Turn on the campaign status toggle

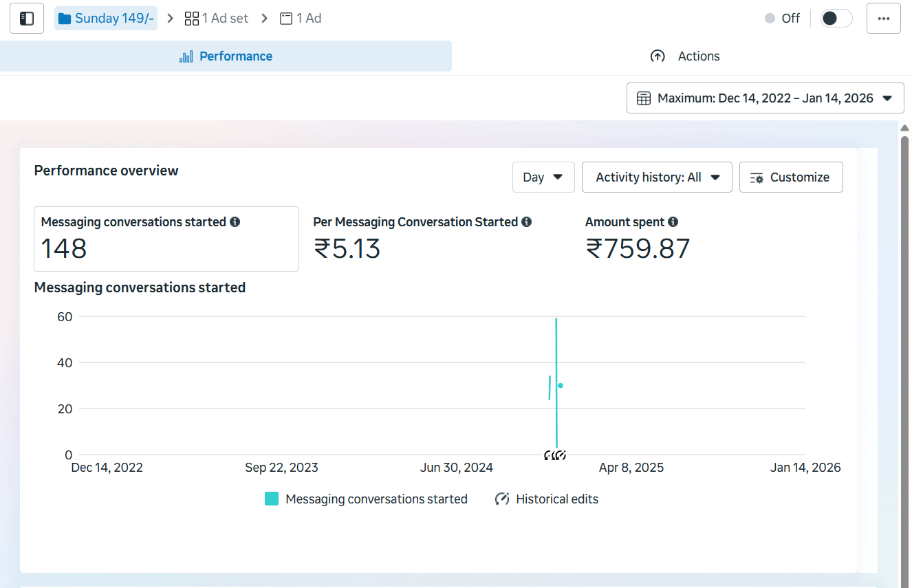coord(836,19)
